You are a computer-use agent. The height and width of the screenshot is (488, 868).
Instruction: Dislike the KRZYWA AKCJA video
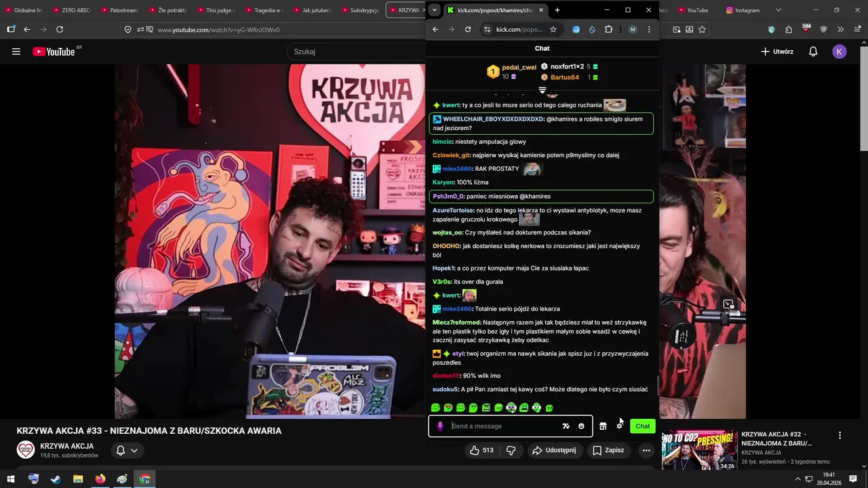tap(511, 450)
